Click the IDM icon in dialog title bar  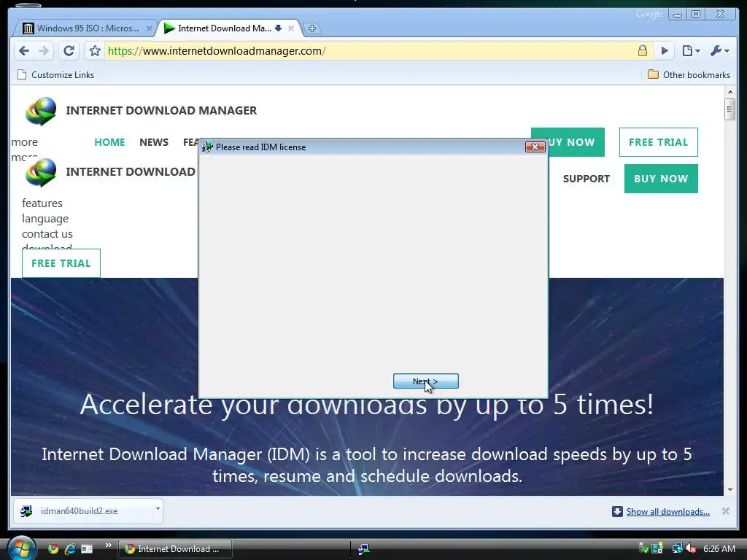[x=207, y=147]
